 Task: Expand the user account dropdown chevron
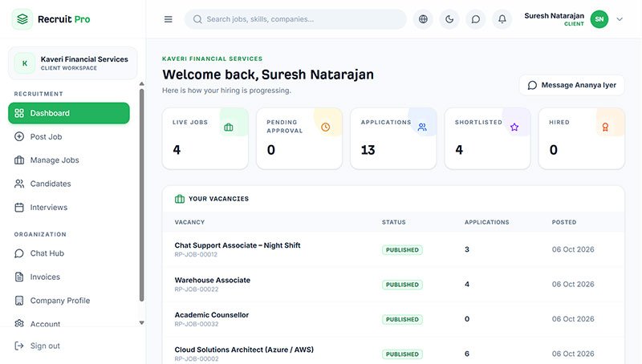pyautogui.click(x=620, y=19)
